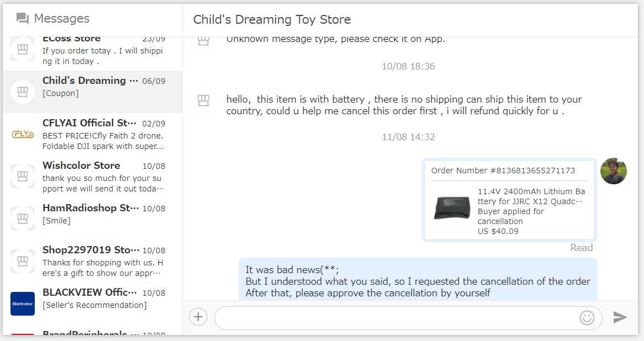
Task: Click the lithium battery product thumbnail
Action: (x=452, y=207)
